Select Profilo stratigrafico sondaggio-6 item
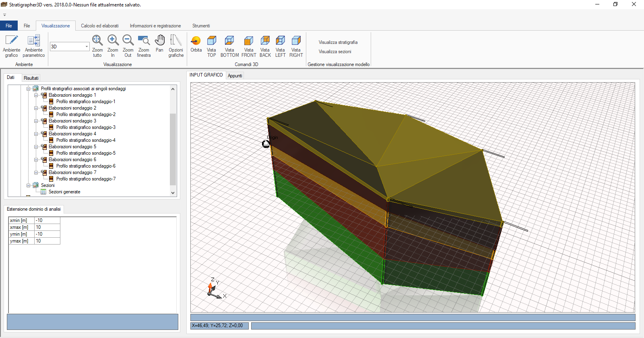Screen dimensions: 644x338 pyautogui.click(x=86, y=166)
